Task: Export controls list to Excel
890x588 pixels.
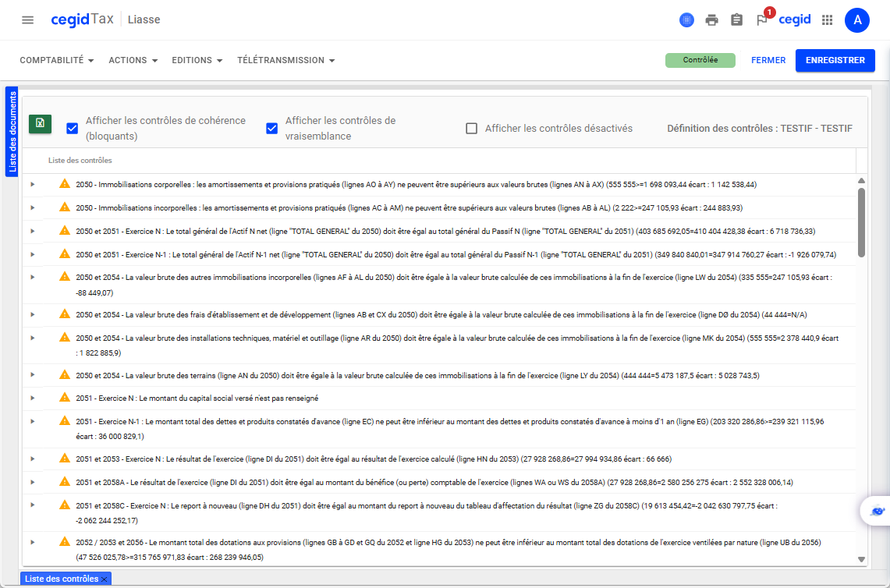Action: coord(39,124)
